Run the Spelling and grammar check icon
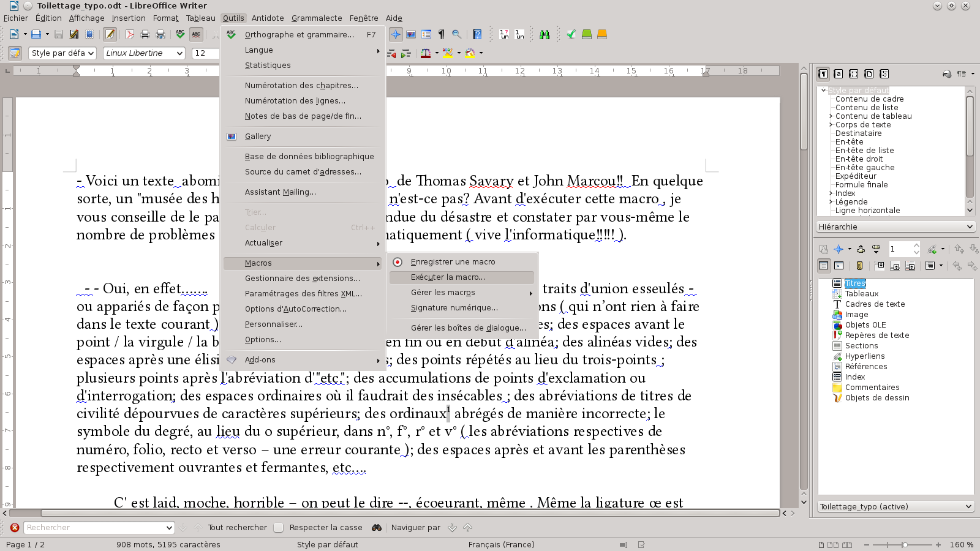Screen dimensions: 980x551 point(180,35)
